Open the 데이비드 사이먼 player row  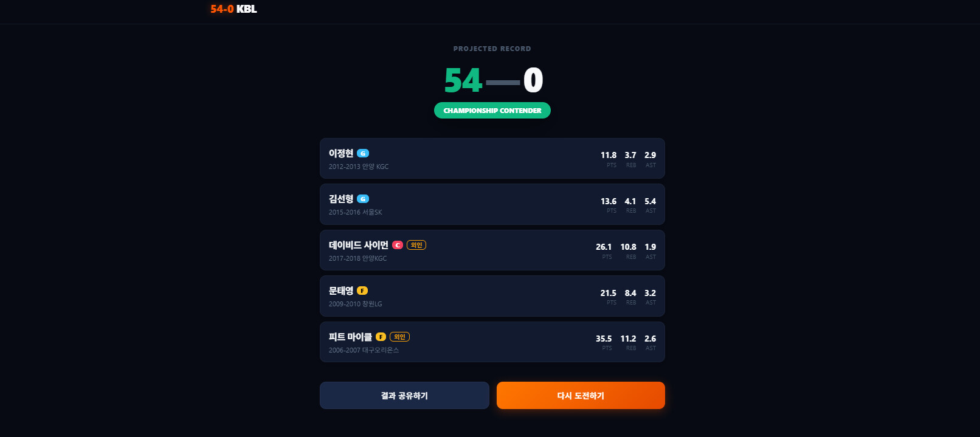(x=492, y=250)
